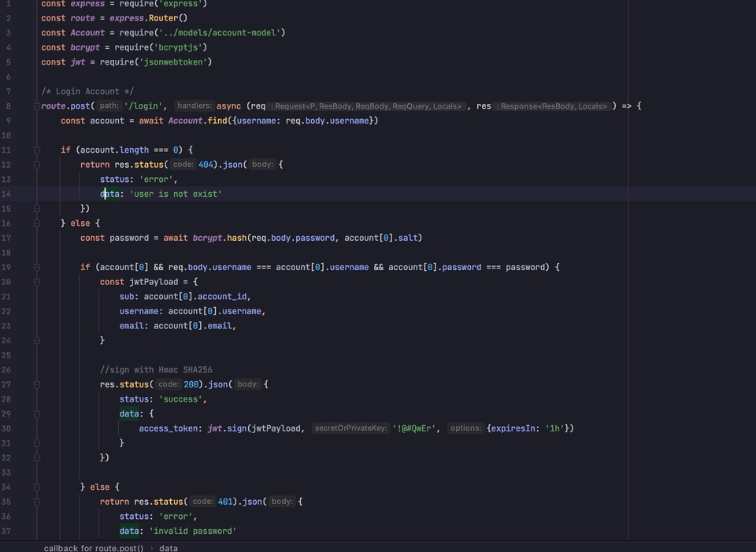Click the 'path:' inlay hint
Screen dimensions: 756x552
pyautogui.click(x=109, y=106)
